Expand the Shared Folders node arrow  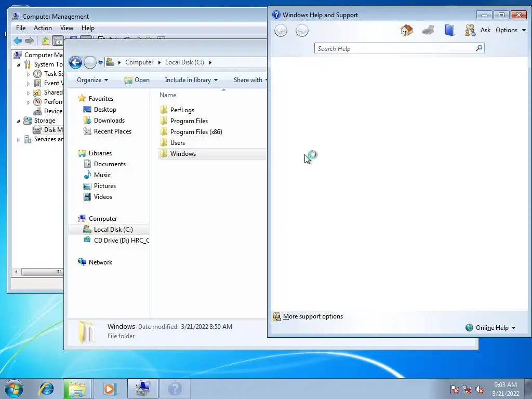(x=28, y=92)
